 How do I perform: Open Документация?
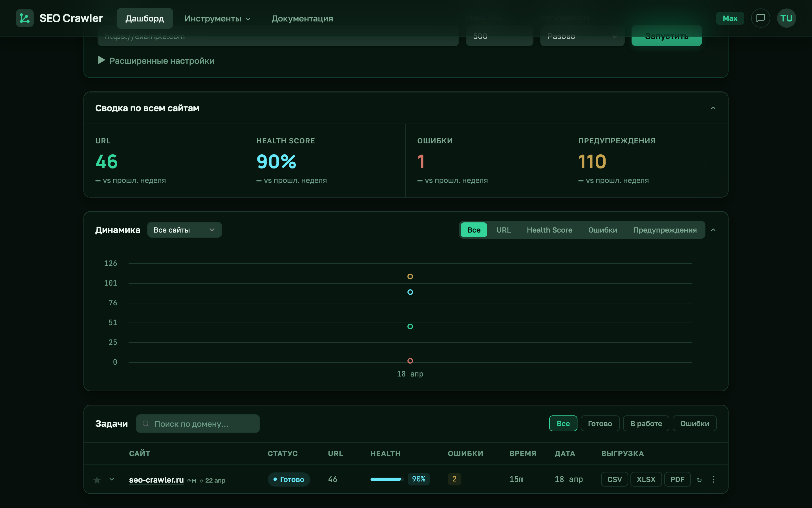pyautogui.click(x=302, y=18)
